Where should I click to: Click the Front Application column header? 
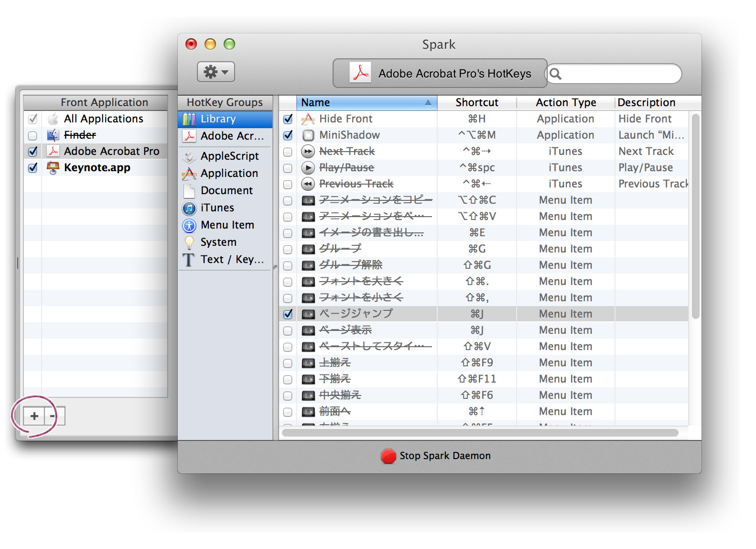pyautogui.click(x=96, y=103)
